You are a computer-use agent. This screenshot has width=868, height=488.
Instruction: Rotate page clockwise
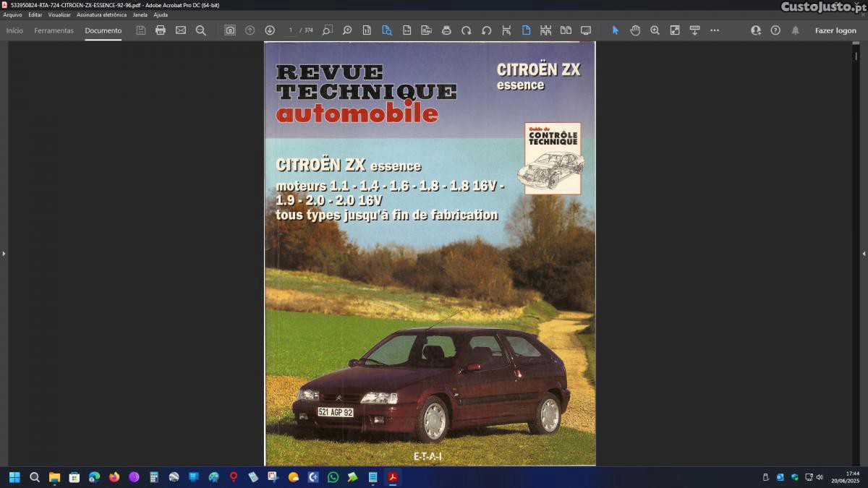pos(467,30)
